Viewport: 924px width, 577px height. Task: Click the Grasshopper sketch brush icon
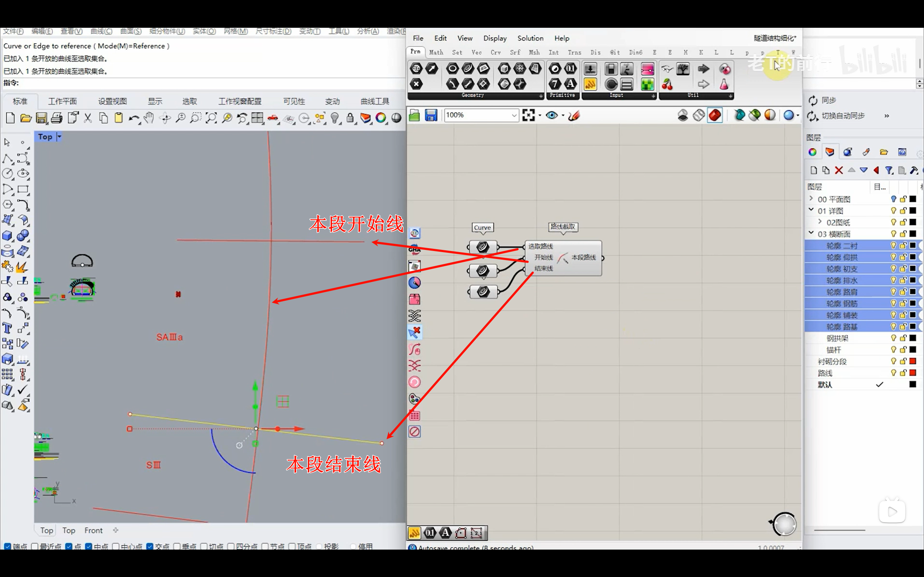click(x=574, y=115)
